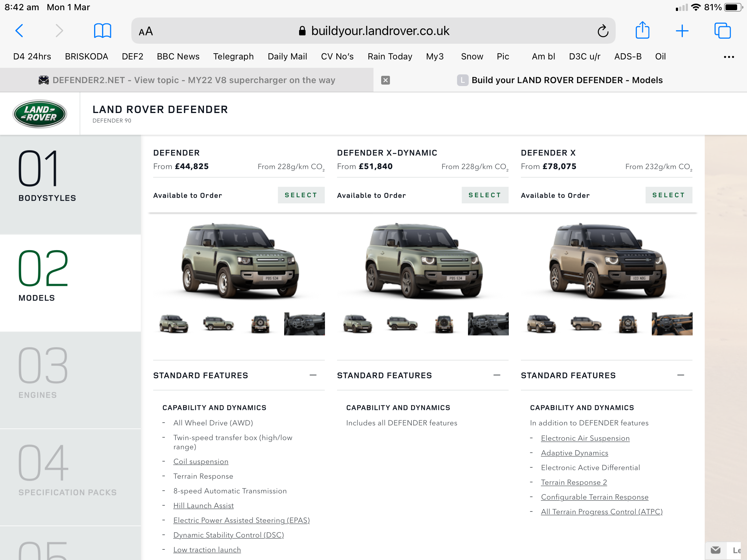Collapse X-DYNAMIC Standard Features section
This screenshot has height=560, width=747.
click(497, 375)
